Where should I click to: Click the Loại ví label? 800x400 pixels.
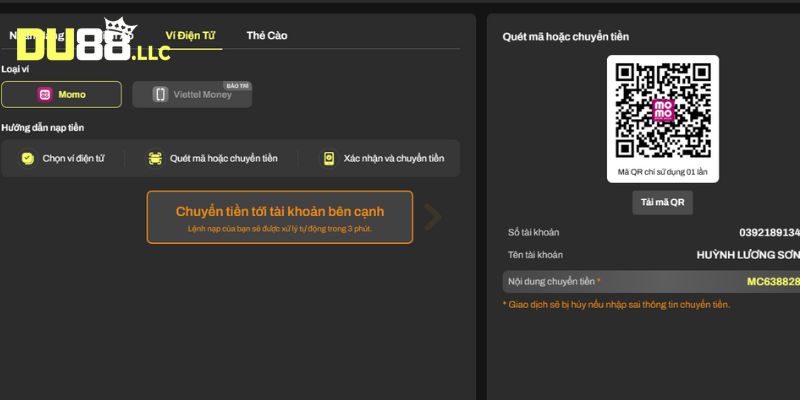point(15,69)
